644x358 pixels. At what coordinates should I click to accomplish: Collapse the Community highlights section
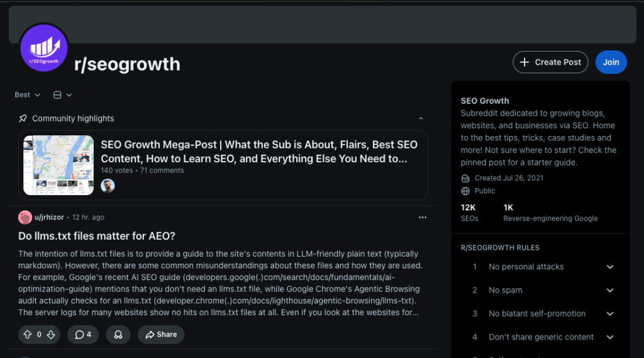[421, 118]
